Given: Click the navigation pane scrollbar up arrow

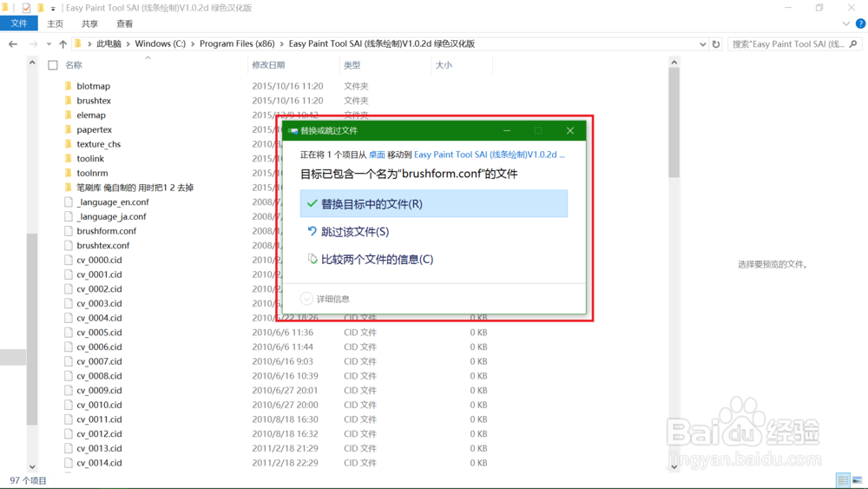Looking at the screenshot, I should (x=32, y=63).
